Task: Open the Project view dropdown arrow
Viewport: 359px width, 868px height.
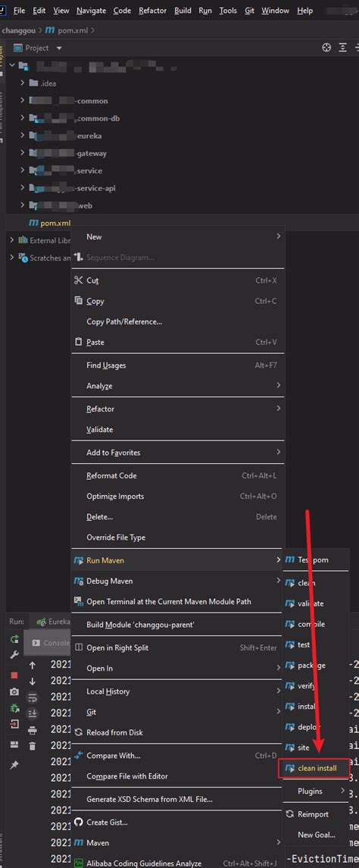Action: (x=59, y=49)
